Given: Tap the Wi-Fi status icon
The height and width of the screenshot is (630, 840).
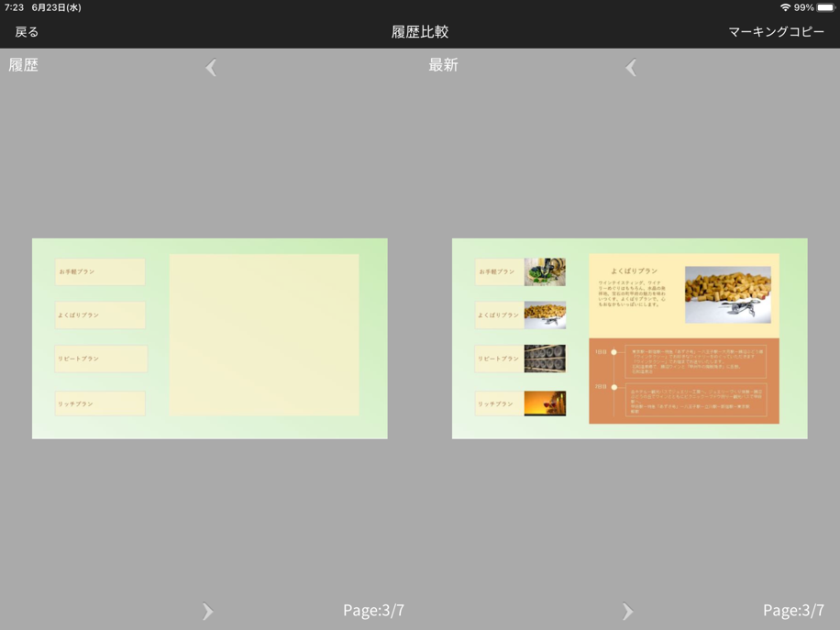Looking at the screenshot, I should coord(785,7).
